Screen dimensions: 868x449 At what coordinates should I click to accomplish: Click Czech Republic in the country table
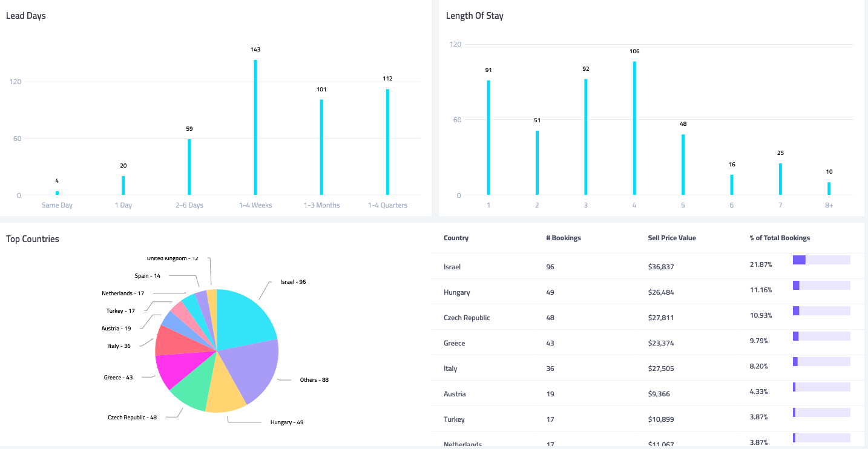point(467,318)
